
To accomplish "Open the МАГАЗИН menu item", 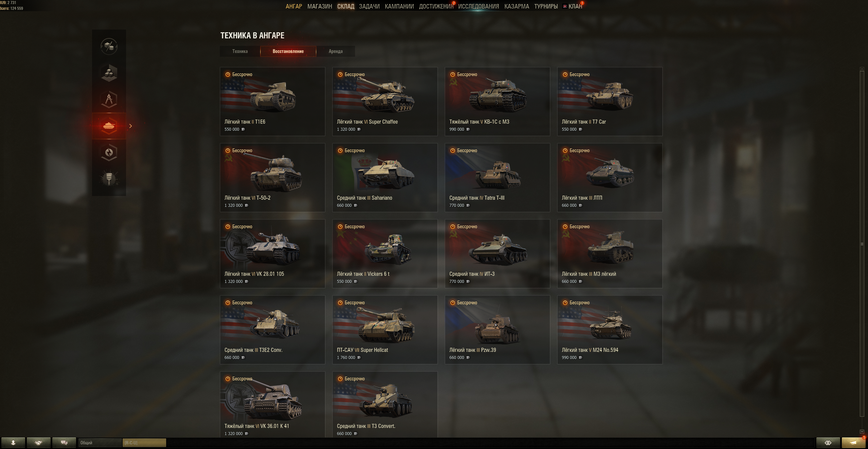I will (x=320, y=6).
